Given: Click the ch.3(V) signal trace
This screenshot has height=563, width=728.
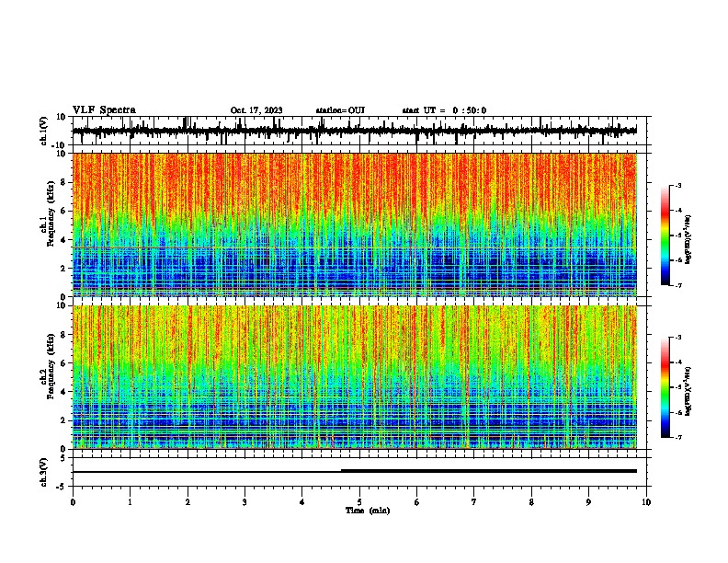Looking at the screenshot, I should coord(355,471).
